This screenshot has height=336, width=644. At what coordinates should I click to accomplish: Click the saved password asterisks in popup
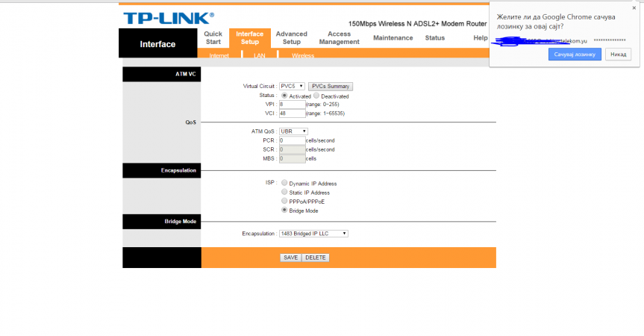pyautogui.click(x=610, y=40)
